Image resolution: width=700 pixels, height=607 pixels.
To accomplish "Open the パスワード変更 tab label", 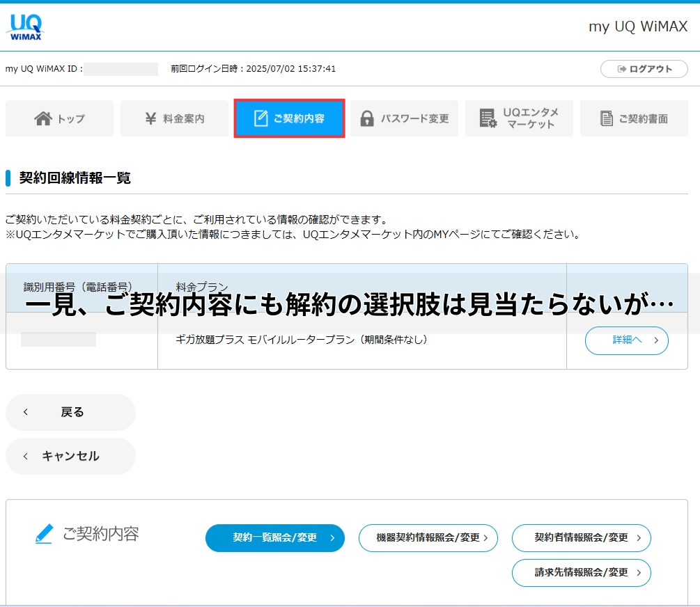I will pos(414,118).
